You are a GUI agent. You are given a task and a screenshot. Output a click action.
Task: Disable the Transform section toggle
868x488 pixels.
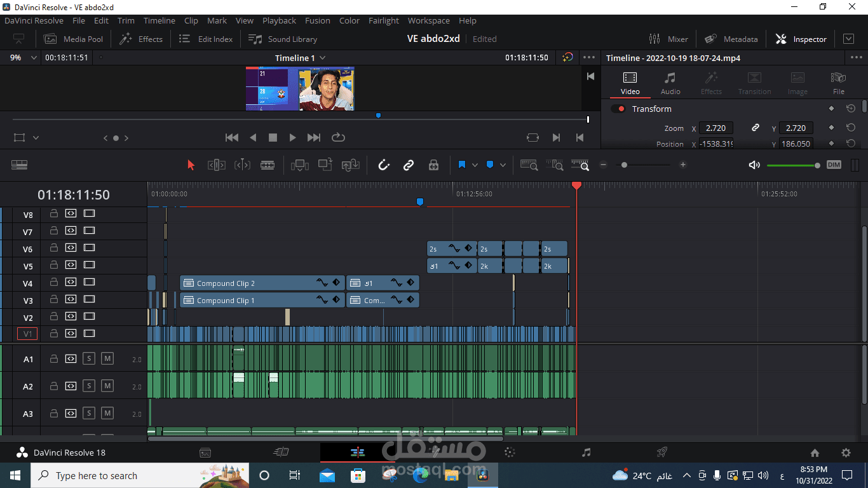pos(618,109)
